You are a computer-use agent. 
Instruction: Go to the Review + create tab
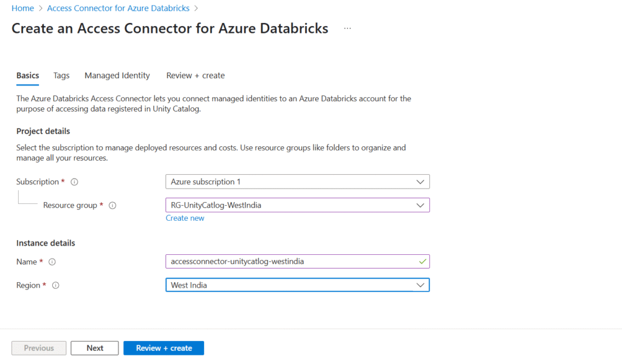tap(196, 75)
